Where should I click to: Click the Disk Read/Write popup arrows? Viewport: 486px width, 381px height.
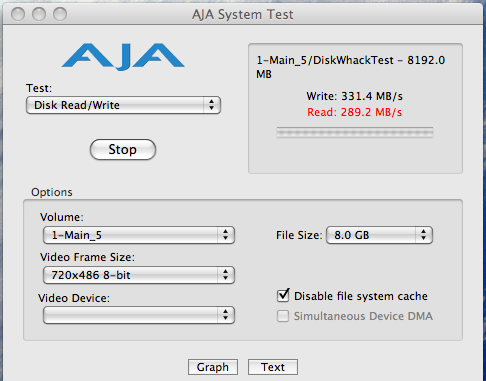[x=211, y=105]
